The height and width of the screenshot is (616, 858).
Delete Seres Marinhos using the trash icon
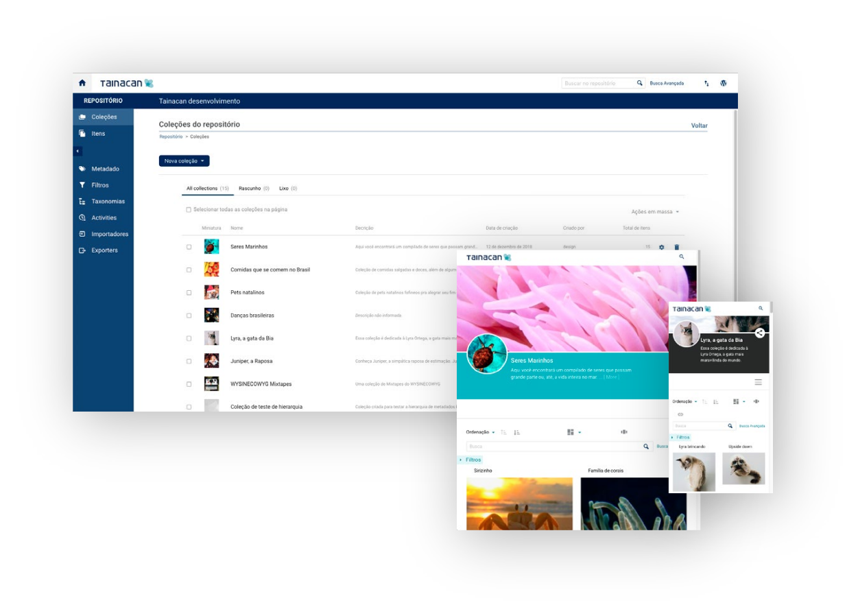679,246
